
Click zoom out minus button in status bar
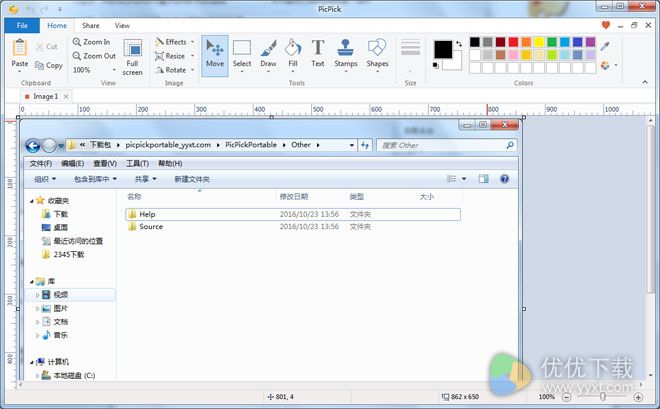tap(567, 397)
